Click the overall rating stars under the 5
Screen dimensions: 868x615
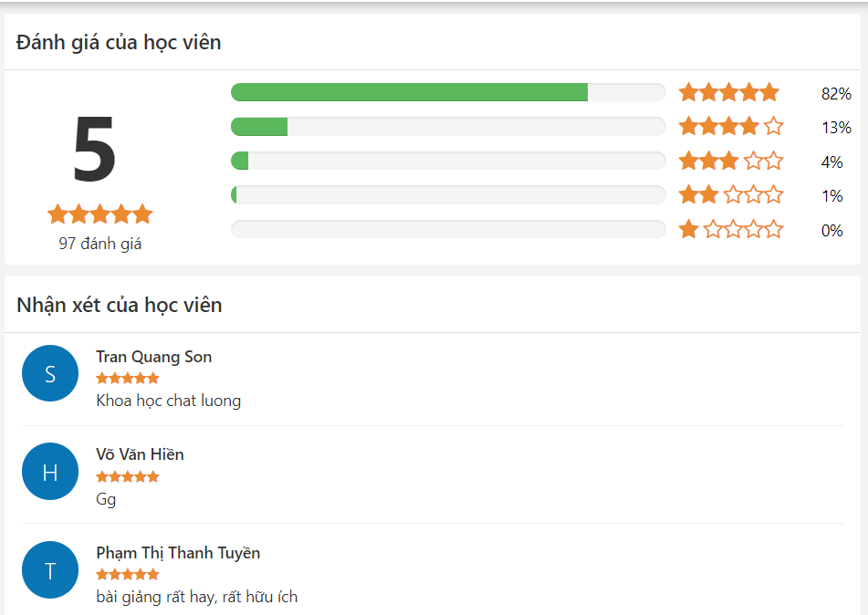coord(99,214)
